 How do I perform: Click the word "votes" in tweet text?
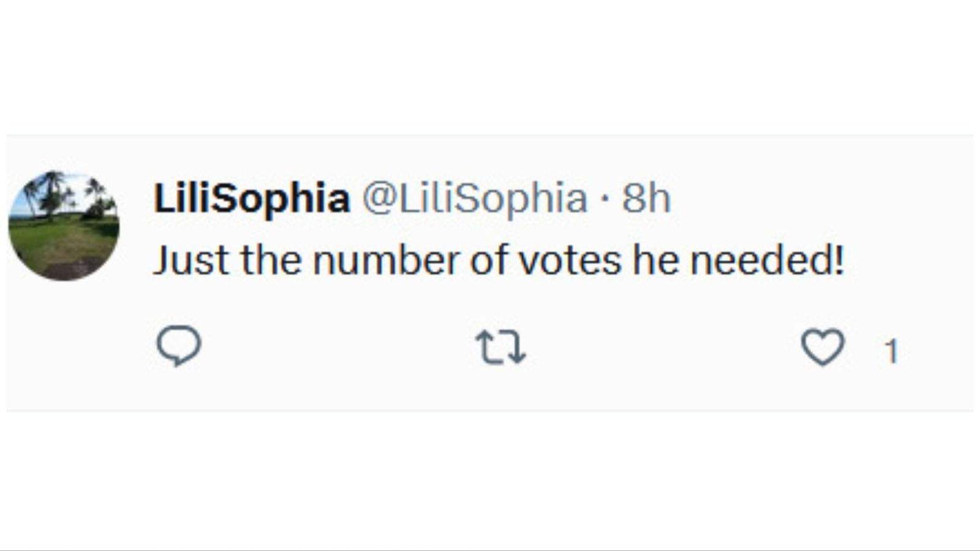(570, 260)
